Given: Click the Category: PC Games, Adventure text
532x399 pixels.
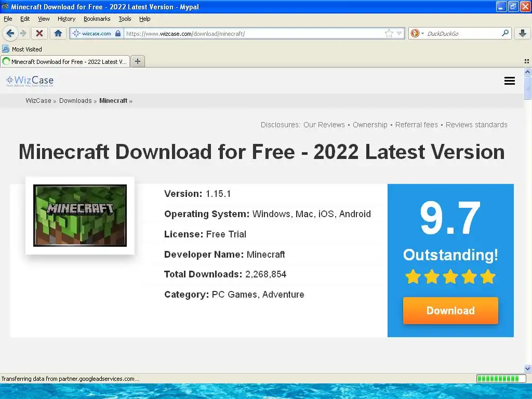Looking at the screenshot, I should [x=234, y=295].
